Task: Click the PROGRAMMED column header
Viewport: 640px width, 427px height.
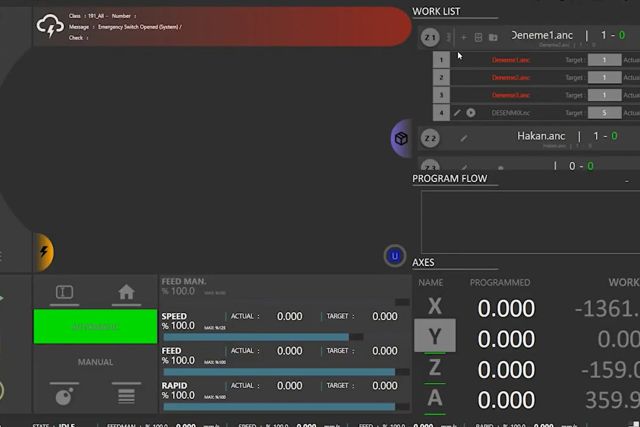Action: (500, 282)
